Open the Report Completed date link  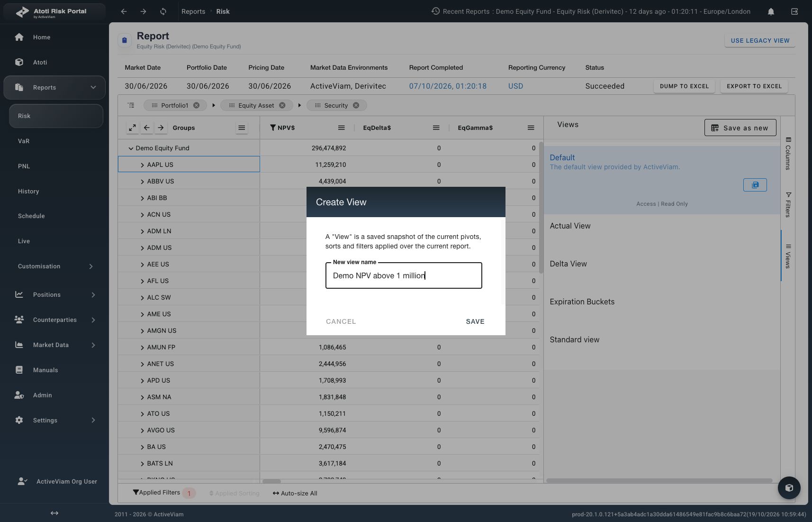click(448, 86)
